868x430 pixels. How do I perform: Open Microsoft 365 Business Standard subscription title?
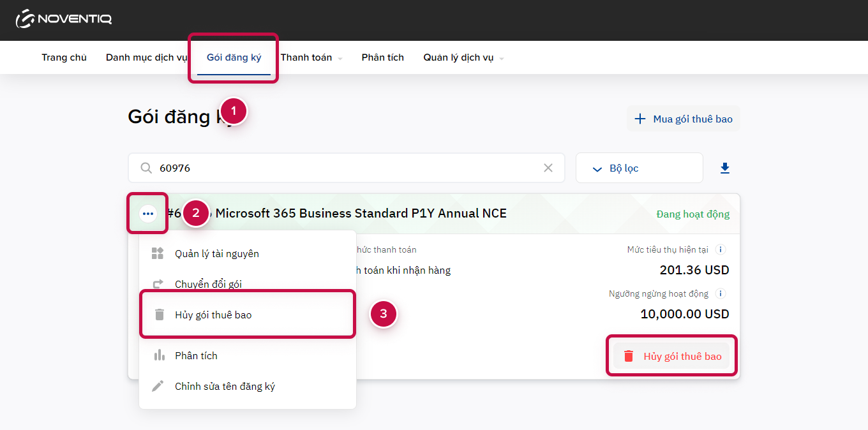click(361, 214)
